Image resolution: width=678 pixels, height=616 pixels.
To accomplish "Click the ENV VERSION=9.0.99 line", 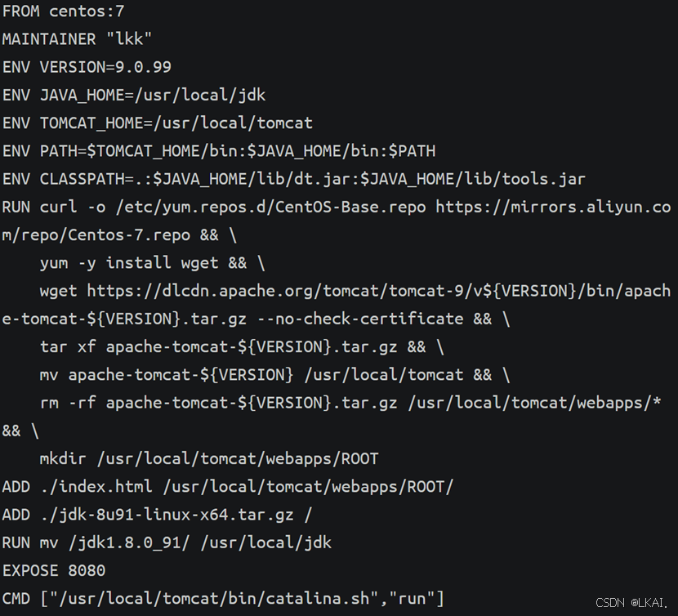I will click(87, 67).
